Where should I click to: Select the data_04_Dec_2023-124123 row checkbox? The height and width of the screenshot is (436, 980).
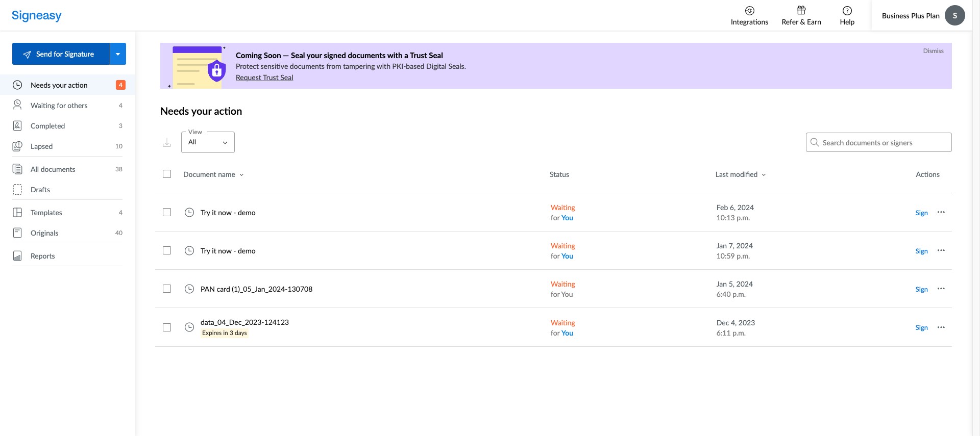tap(167, 327)
